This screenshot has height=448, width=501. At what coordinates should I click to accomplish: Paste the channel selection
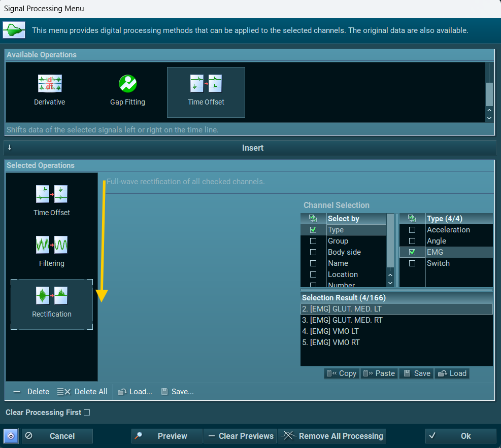[x=379, y=373]
